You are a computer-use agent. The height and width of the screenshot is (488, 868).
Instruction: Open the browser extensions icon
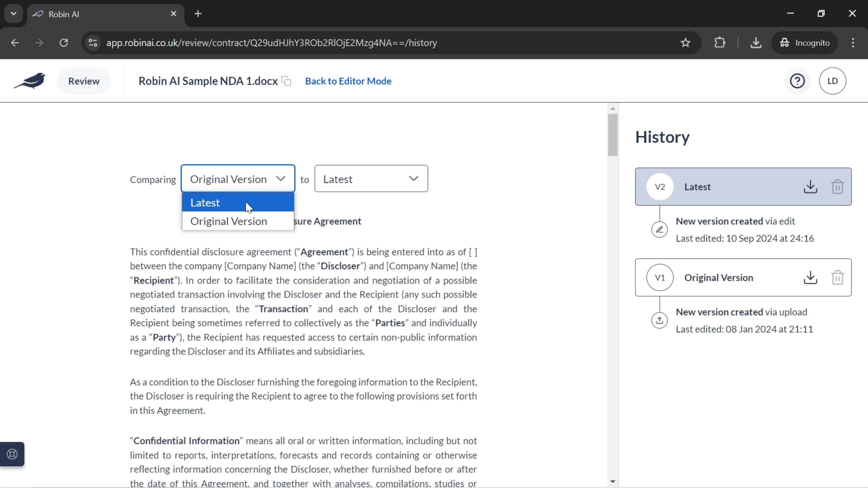720,43
